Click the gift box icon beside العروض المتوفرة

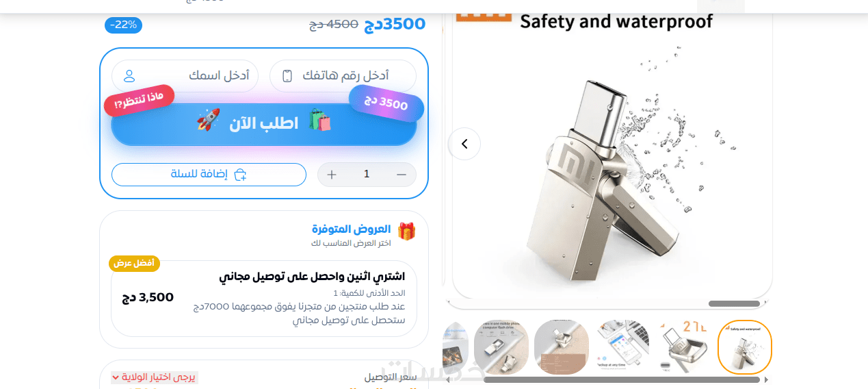(x=406, y=231)
